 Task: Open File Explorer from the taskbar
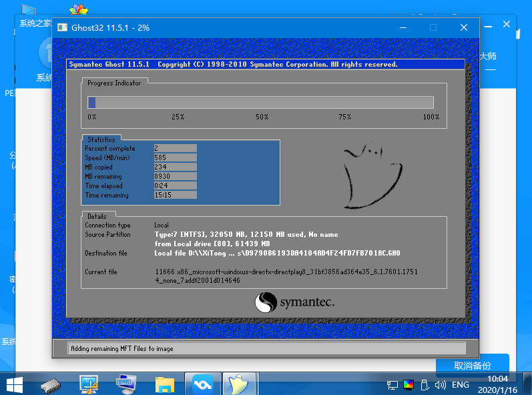(164, 384)
